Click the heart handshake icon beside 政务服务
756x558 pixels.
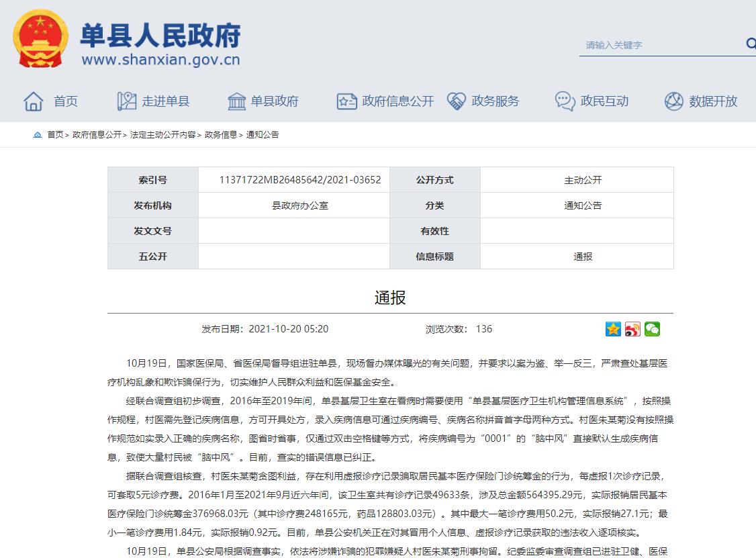[457, 101]
